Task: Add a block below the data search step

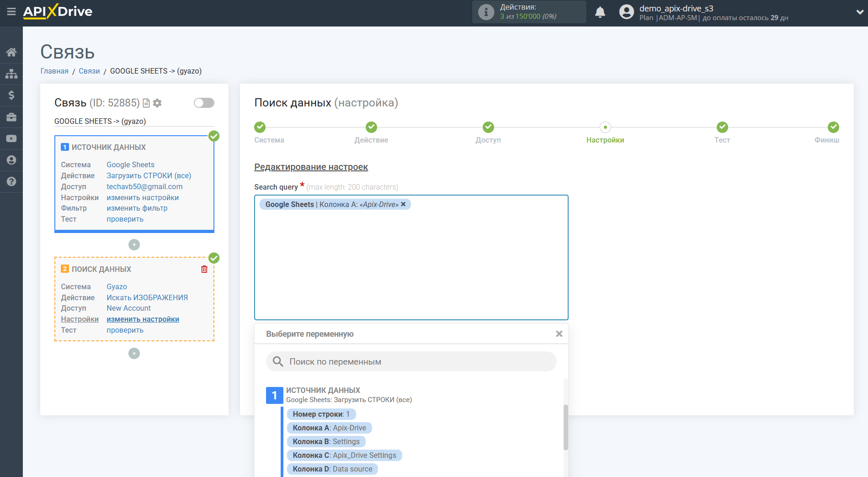Action: (x=134, y=354)
